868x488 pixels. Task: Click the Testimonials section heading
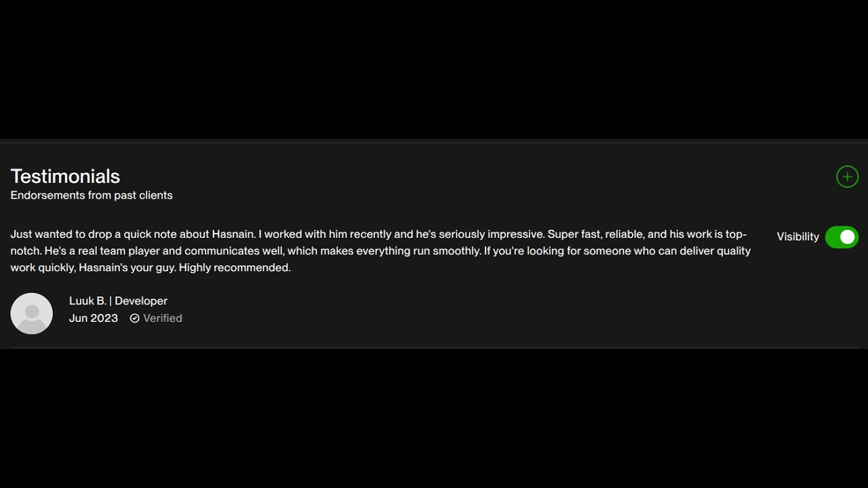(x=65, y=176)
